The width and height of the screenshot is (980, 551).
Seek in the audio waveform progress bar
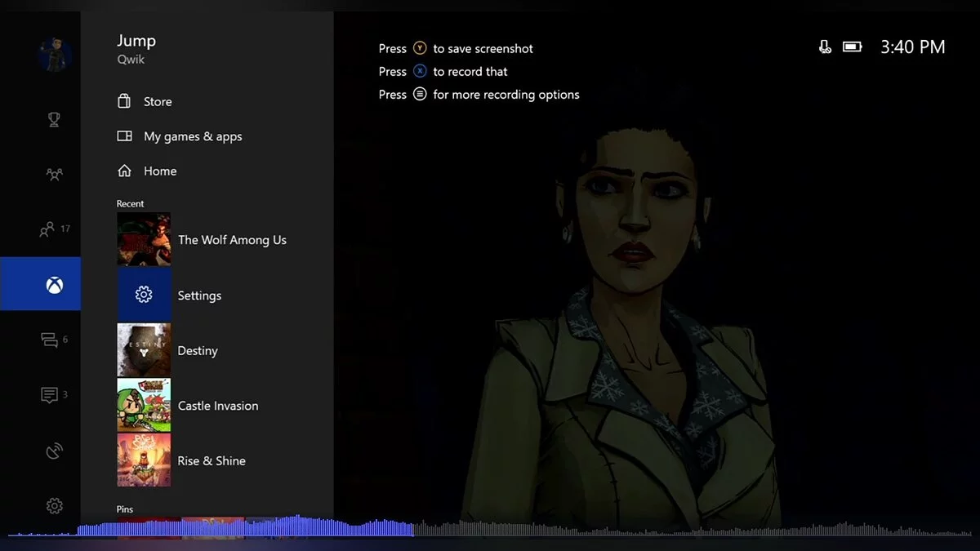click(490, 527)
